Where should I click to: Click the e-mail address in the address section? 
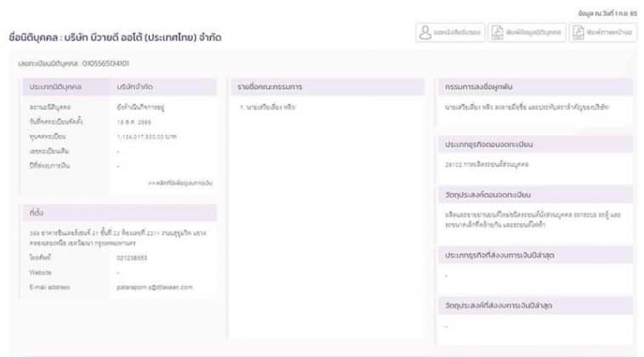(155, 287)
